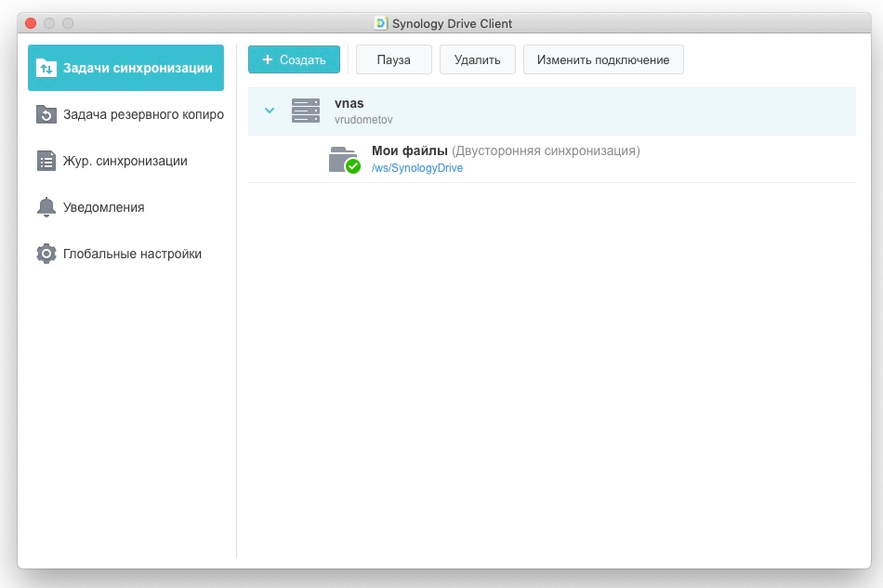
Task: Collapse the vnas server chevron
Action: [x=270, y=111]
